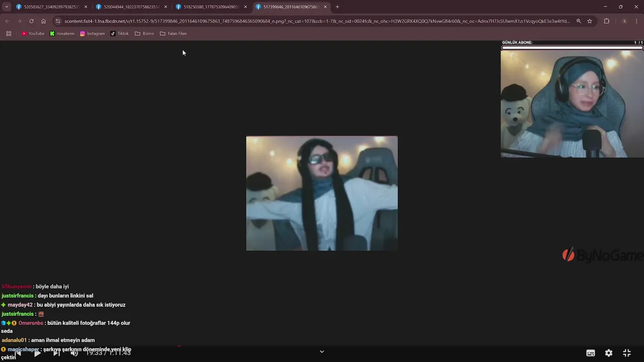Image resolution: width=644 pixels, height=362 pixels.
Task: Close the 520044944 tab
Action: tap(166, 7)
